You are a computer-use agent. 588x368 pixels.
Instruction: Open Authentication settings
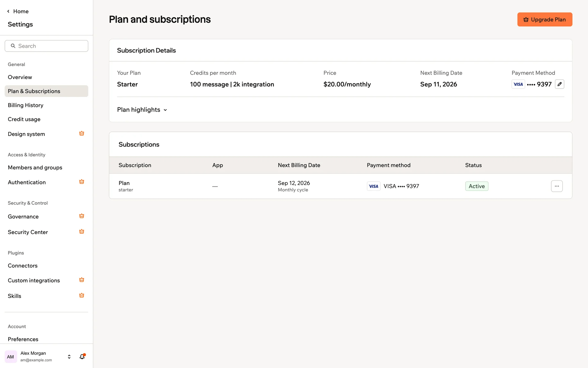pyautogui.click(x=46, y=182)
